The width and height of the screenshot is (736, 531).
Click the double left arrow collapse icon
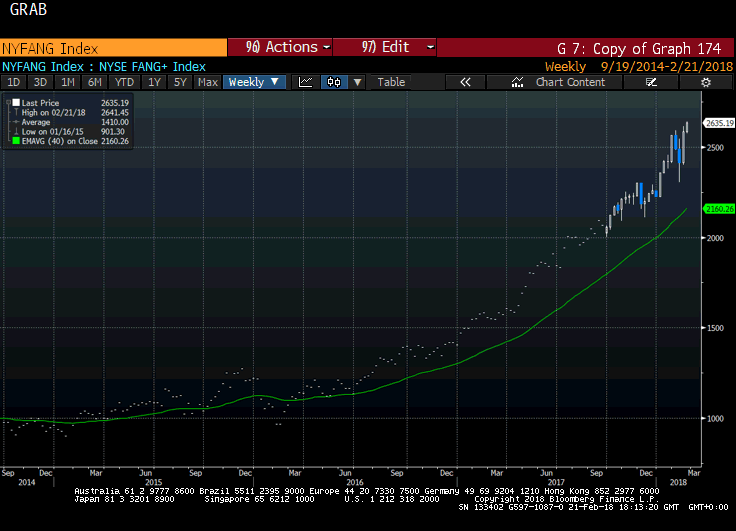click(465, 82)
